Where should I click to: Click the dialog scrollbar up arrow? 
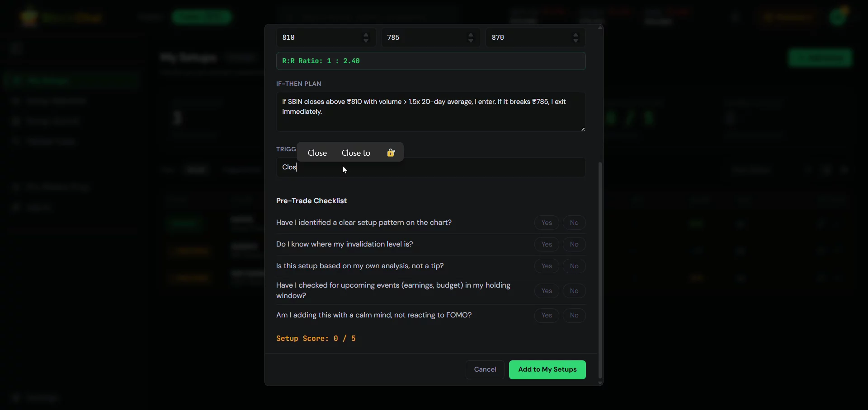(600, 28)
